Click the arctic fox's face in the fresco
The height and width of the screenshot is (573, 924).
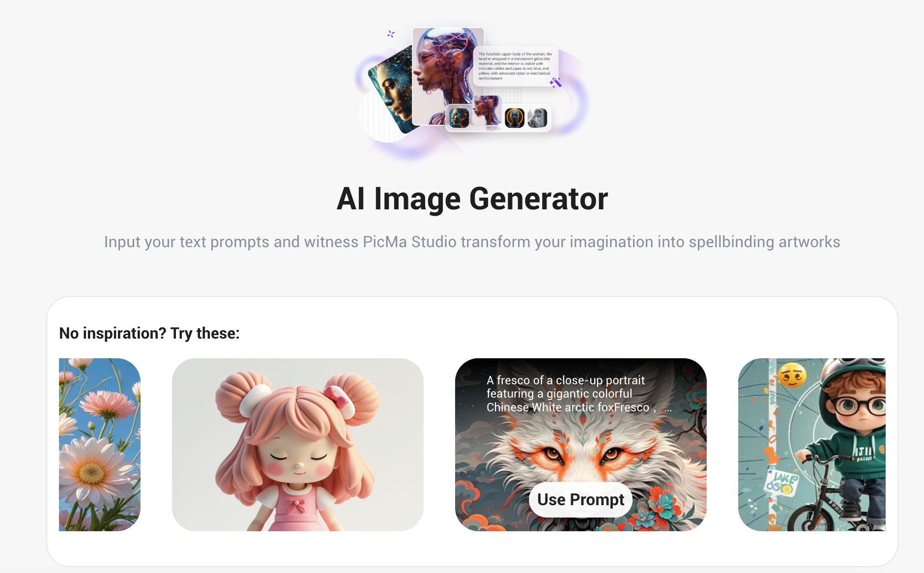tap(581, 455)
